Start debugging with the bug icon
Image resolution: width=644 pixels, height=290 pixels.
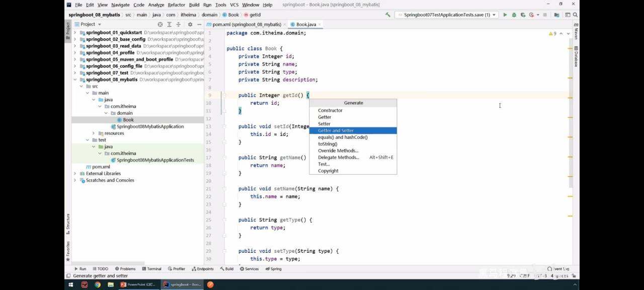point(514,15)
